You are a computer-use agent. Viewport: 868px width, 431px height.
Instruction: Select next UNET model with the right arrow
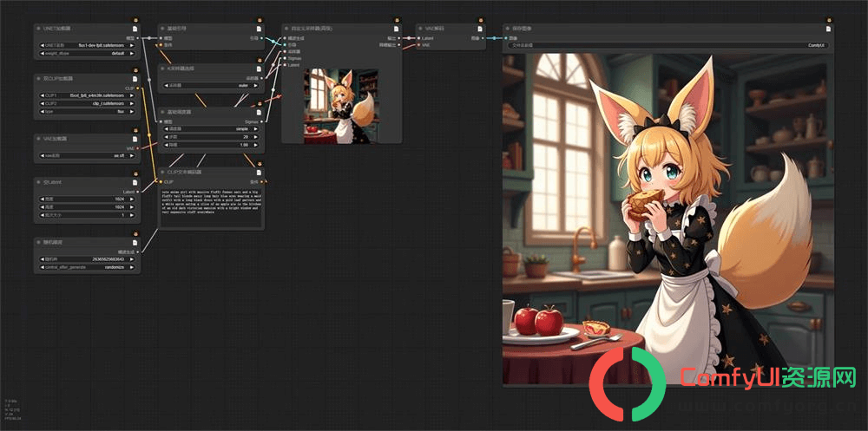pos(132,46)
